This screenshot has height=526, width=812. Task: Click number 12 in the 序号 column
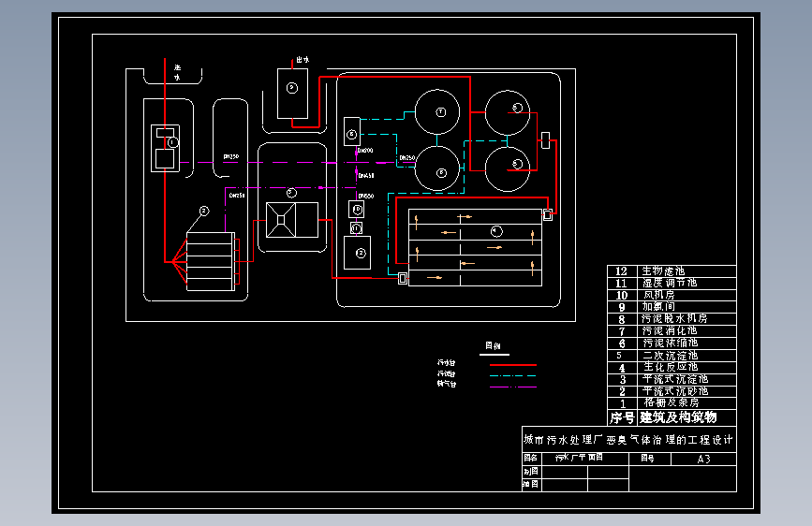(x=622, y=271)
